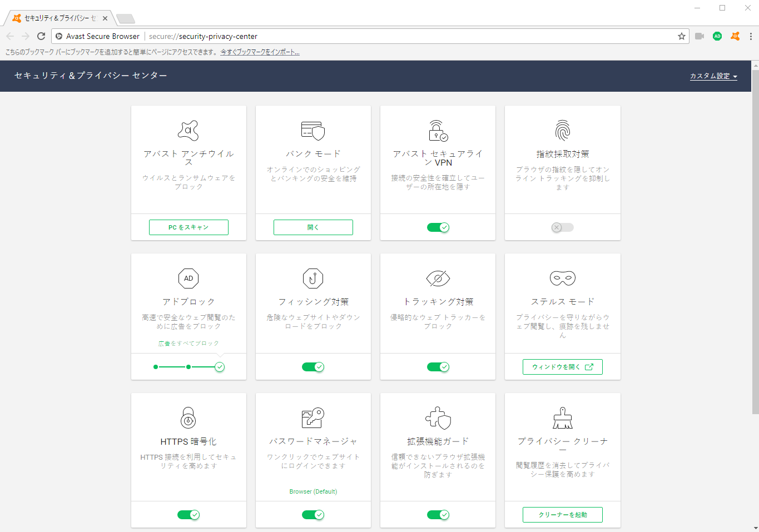Click the password manager key icon

pyautogui.click(x=313, y=418)
